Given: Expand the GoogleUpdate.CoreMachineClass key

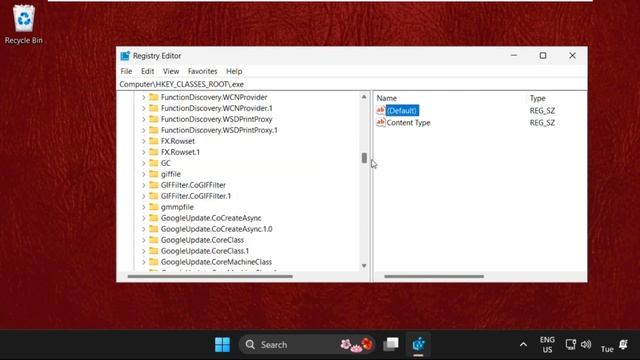Looking at the screenshot, I should click(144, 262).
